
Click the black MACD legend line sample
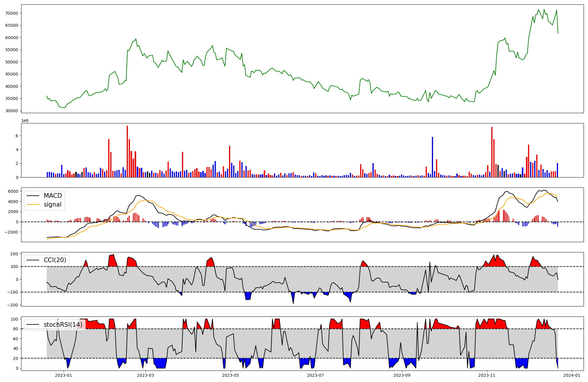click(x=33, y=196)
